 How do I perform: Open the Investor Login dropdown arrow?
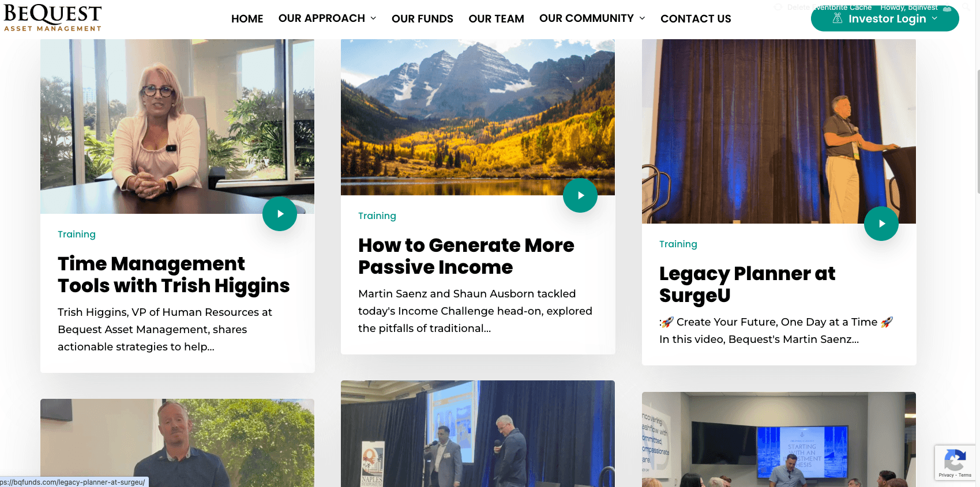click(x=934, y=18)
